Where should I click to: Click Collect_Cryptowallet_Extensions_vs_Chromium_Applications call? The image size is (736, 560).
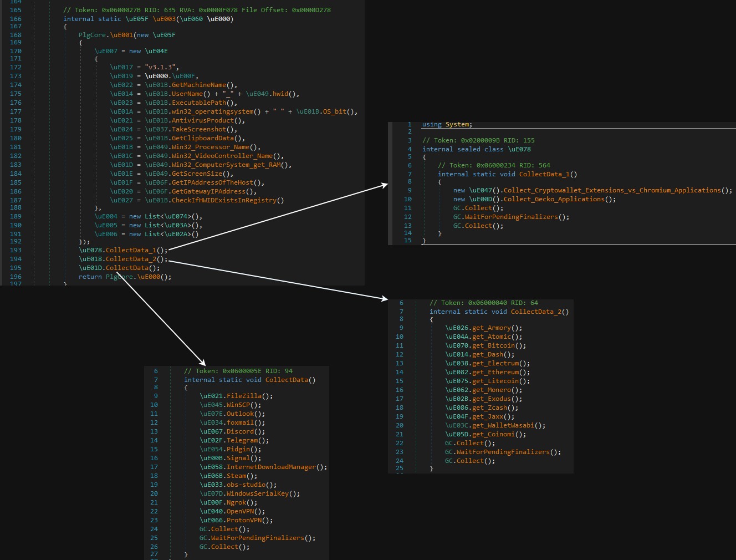612,190
